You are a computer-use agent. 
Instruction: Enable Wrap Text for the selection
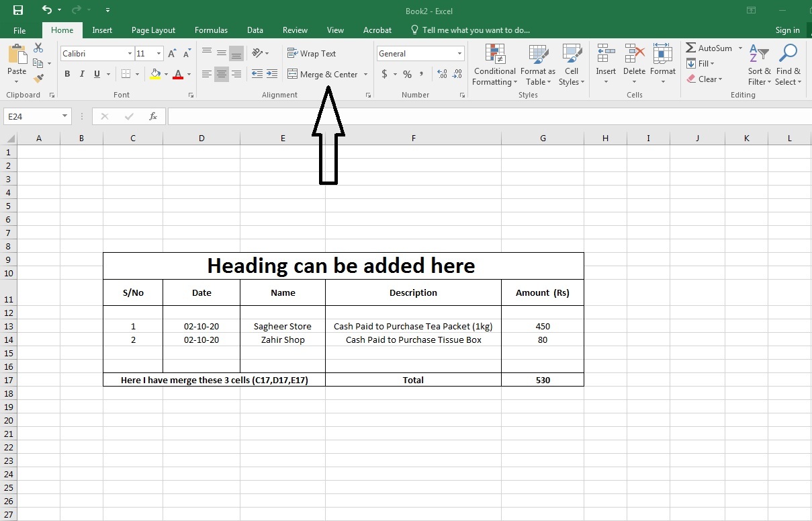click(x=311, y=53)
